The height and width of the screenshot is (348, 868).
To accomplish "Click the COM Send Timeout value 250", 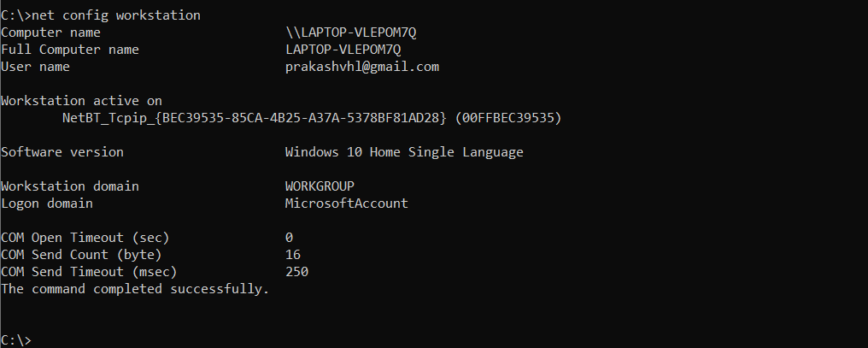I will (x=296, y=272).
